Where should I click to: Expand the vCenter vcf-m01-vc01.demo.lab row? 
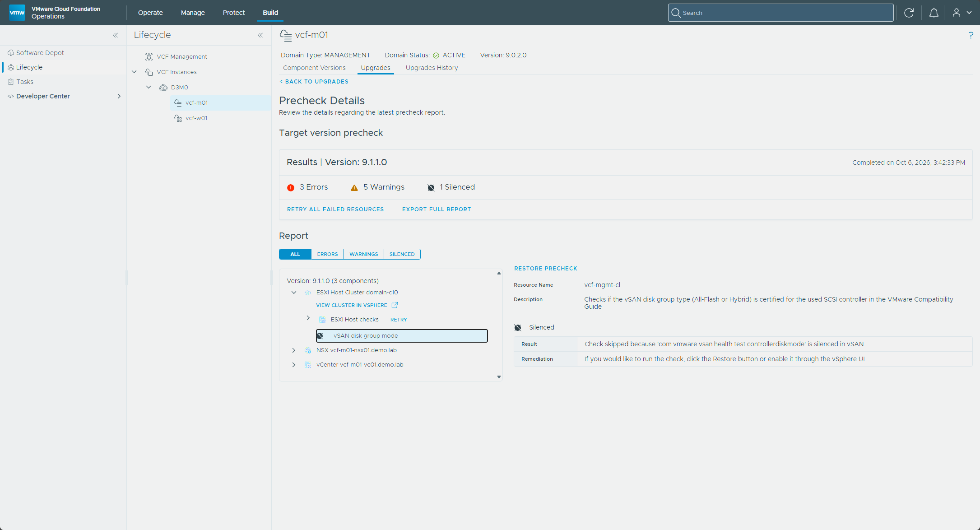click(x=294, y=365)
